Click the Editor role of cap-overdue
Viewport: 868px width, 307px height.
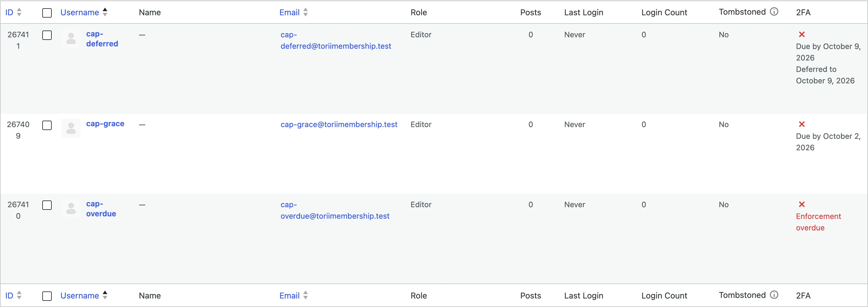(x=421, y=205)
